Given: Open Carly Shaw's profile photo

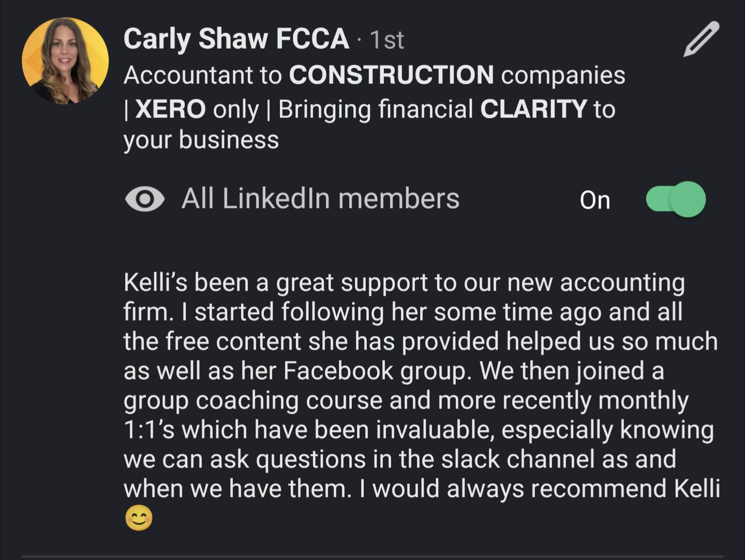Looking at the screenshot, I should [65, 61].
